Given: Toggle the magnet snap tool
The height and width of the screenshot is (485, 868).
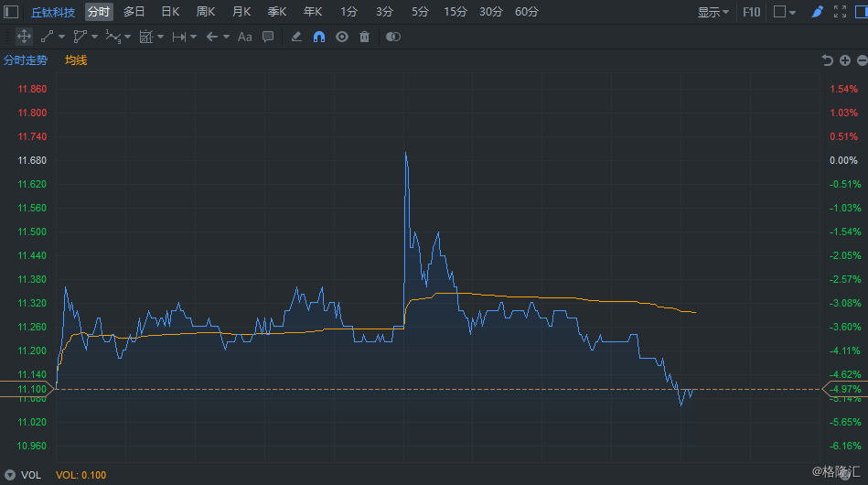Looking at the screenshot, I should tap(319, 37).
